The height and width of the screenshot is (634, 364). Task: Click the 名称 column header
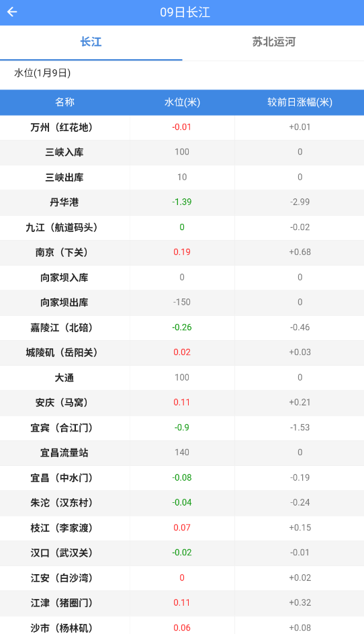pos(64,102)
